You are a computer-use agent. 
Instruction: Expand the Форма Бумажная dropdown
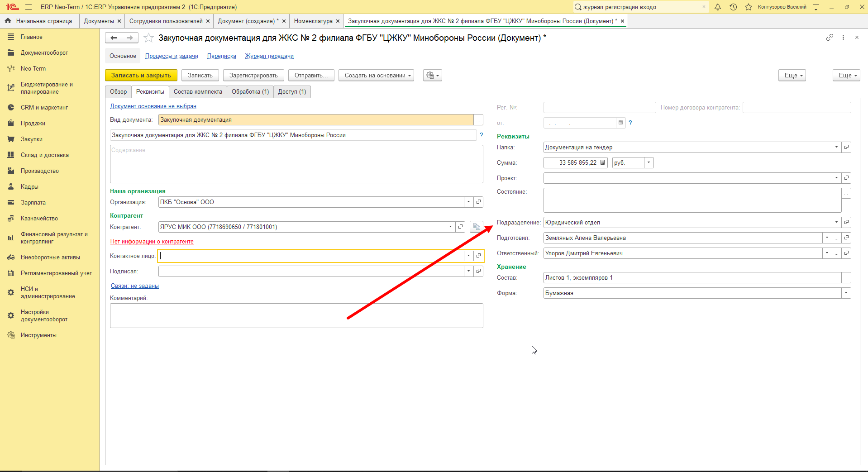coord(846,293)
